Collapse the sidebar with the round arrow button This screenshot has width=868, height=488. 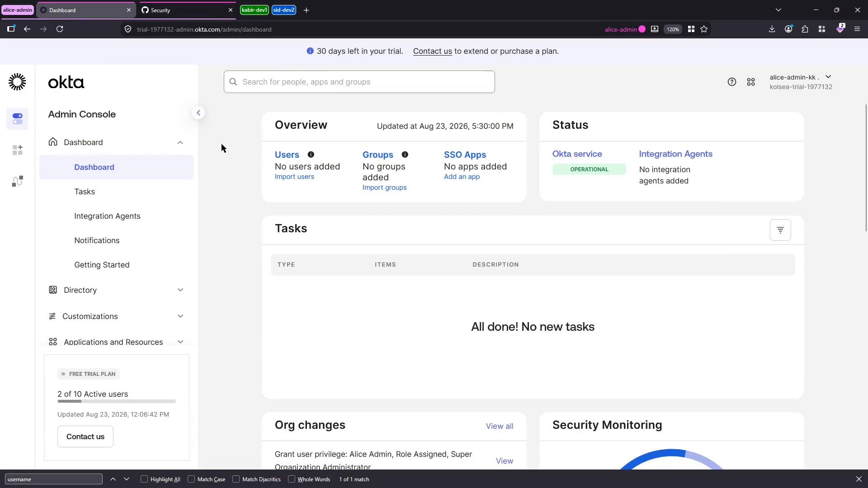198,113
